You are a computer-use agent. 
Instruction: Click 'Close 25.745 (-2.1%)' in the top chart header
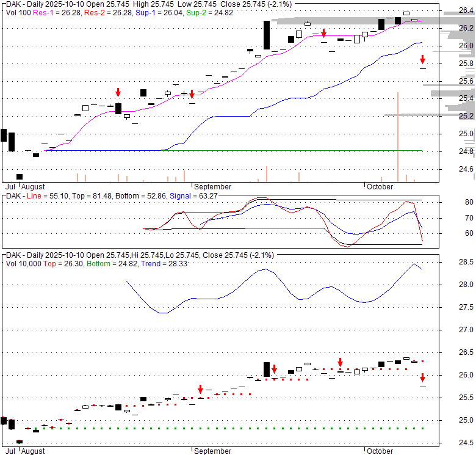256,4
